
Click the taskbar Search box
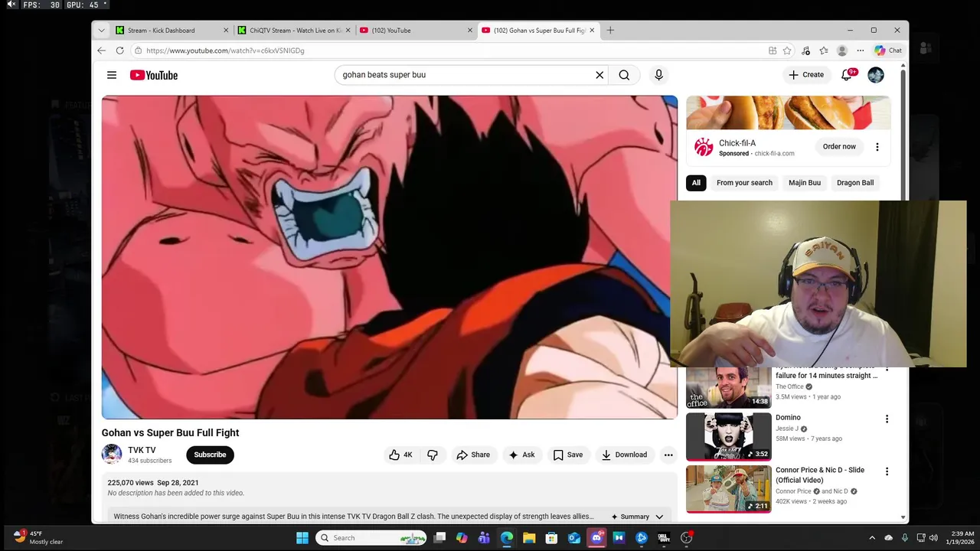pyautogui.click(x=371, y=538)
